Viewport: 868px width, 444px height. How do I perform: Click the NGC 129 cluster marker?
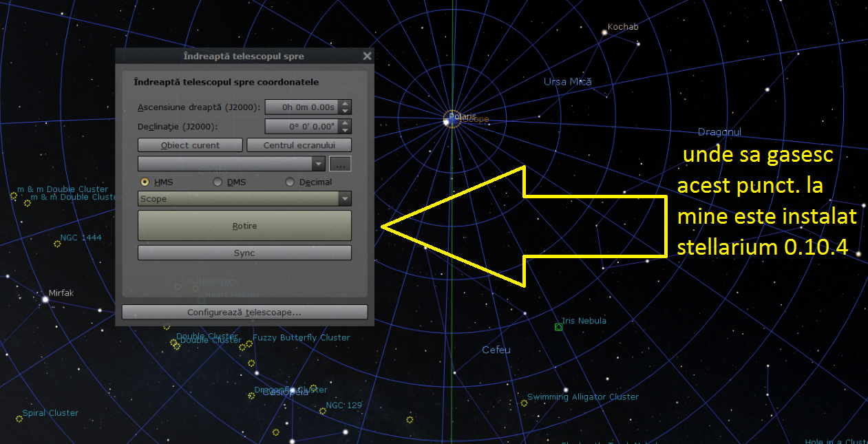[x=322, y=411]
